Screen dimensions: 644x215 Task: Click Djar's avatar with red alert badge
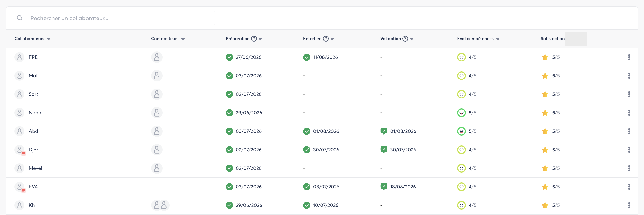click(20, 150)
